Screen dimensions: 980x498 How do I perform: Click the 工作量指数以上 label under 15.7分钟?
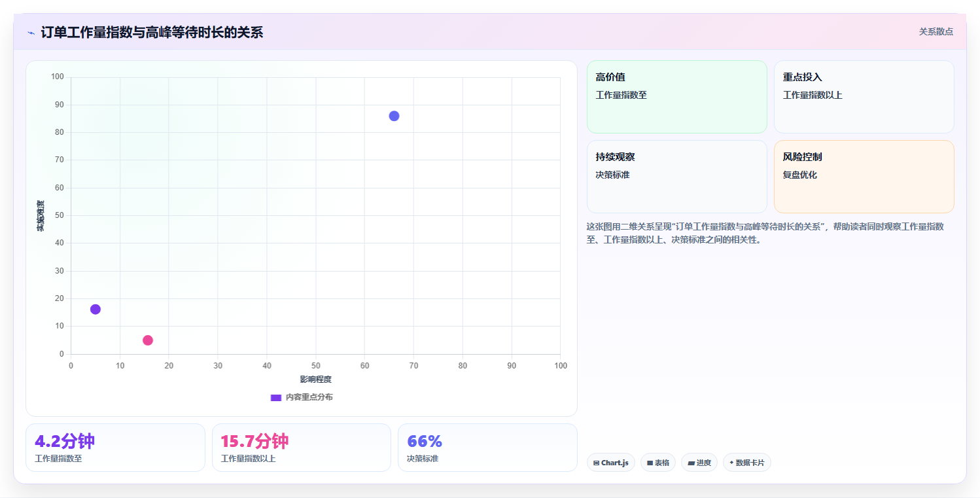coord(248,459)
